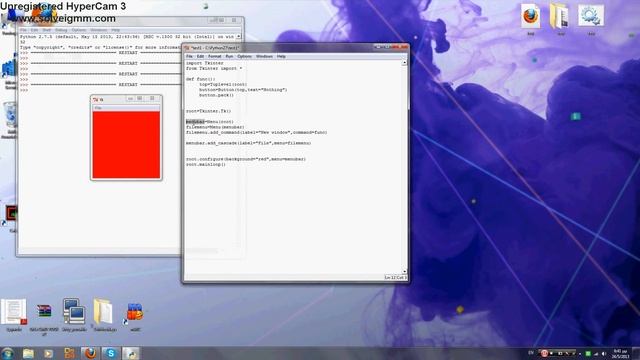Click the 'Ln Col' status bar in the editor
Image resolution: width=640 pixels, height=360 pixels.
tap(395, 278)
